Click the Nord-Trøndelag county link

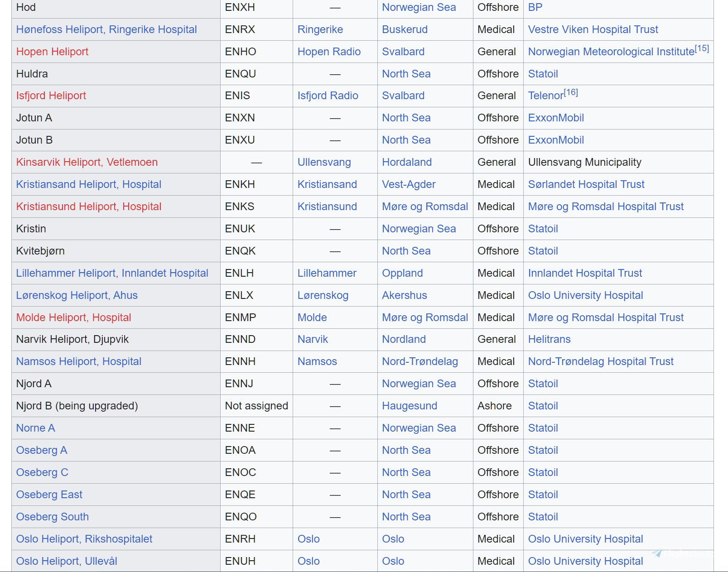click(x=420, y=361)
